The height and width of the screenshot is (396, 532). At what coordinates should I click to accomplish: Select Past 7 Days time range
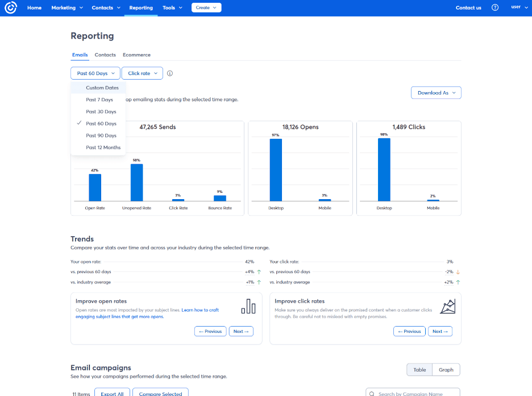pos(99,99)
